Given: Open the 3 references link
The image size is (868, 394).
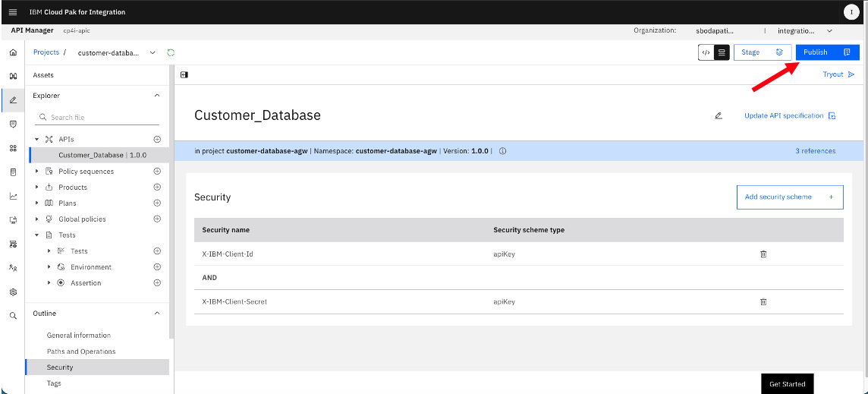Looking at the screenshot, I should 816,151.
